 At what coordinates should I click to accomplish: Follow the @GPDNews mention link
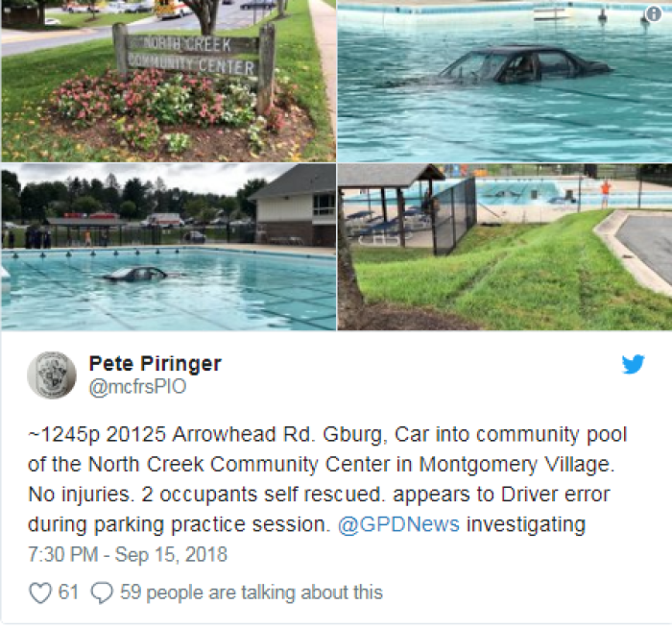coord(398,524)
